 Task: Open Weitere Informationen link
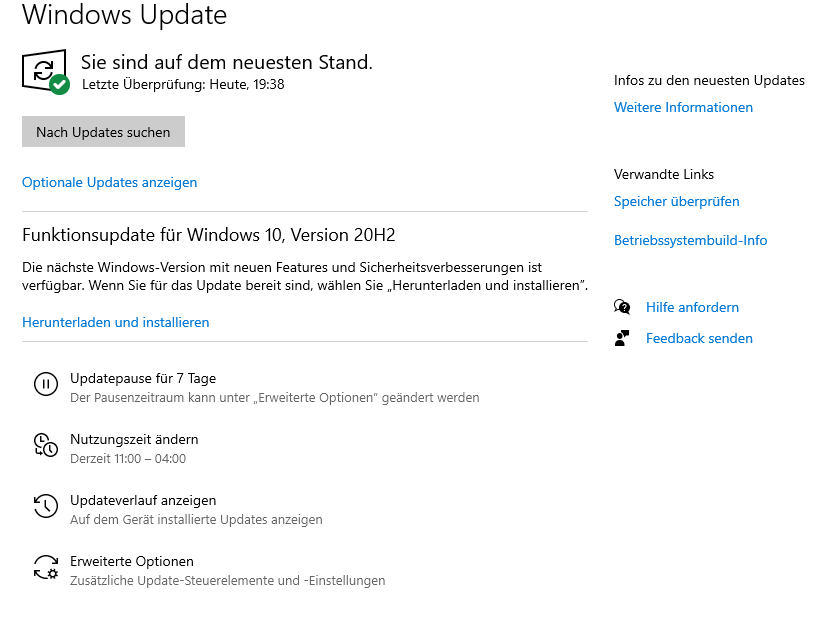(683, 107)
